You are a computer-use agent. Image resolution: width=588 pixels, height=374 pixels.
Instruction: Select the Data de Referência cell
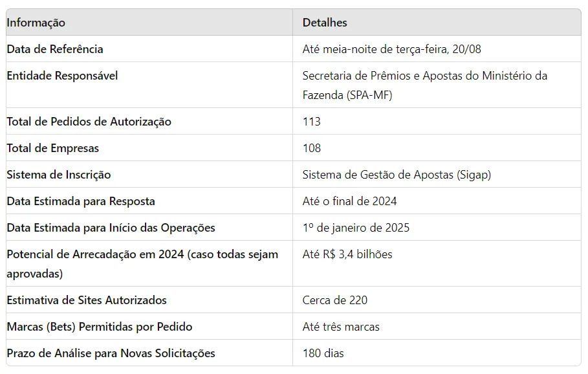tap(55, 49)
